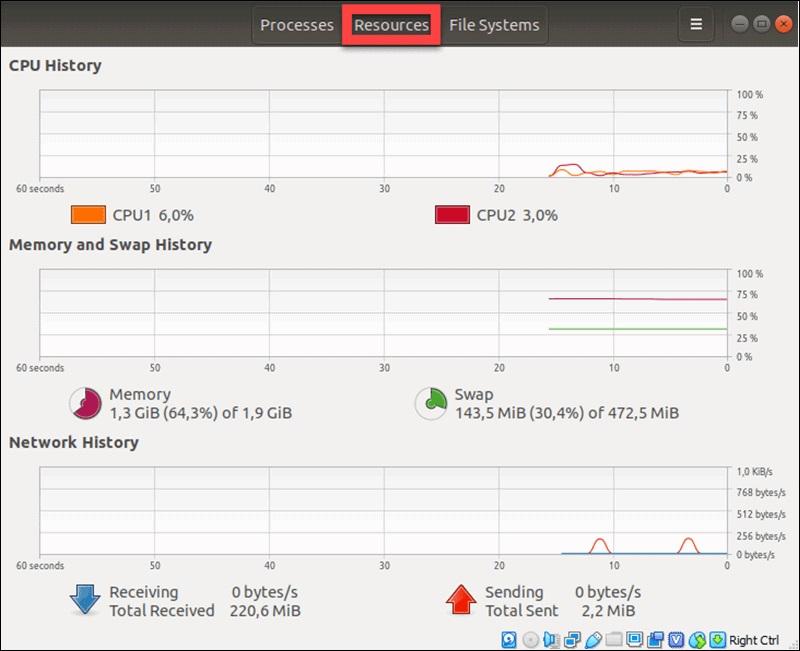800x651 pixels.
Task: Click the VirtualBox hard disk activity icon
Action: 509,639
